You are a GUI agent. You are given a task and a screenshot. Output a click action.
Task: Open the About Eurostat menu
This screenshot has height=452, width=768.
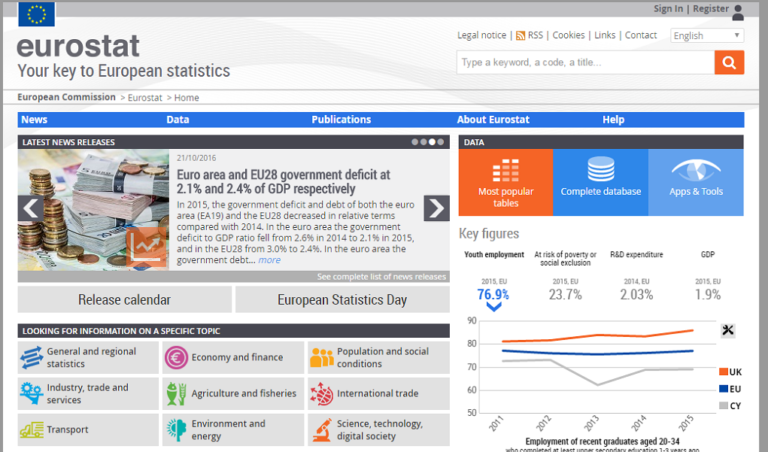point(493,119)
